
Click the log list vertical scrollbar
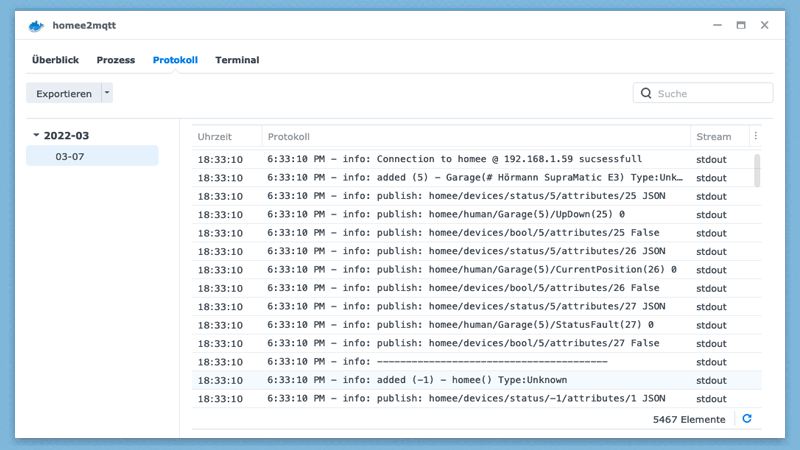757,170
